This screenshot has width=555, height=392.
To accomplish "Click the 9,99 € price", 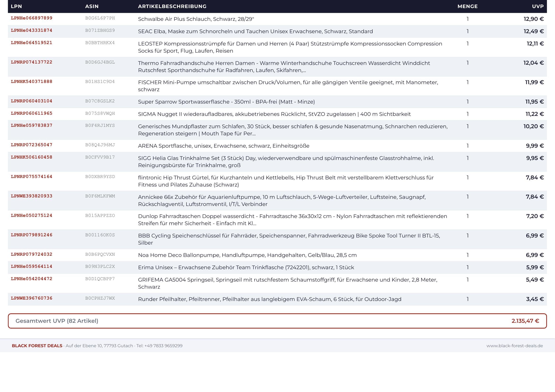I will tap(535, 146).
